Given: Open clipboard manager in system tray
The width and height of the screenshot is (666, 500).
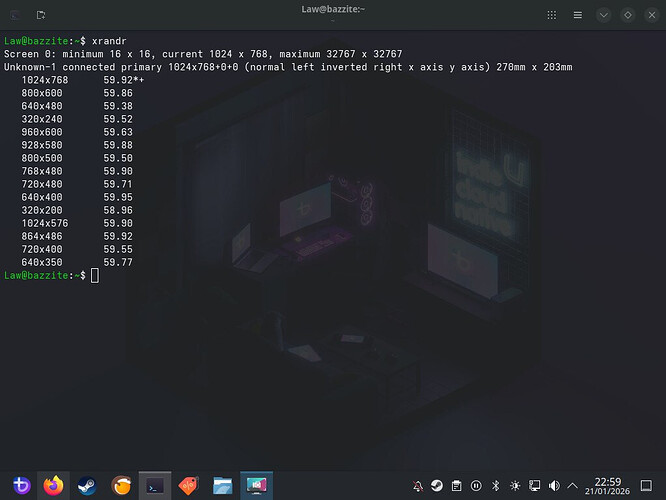Looking at the screenshot, I should (x=456, y=485).
